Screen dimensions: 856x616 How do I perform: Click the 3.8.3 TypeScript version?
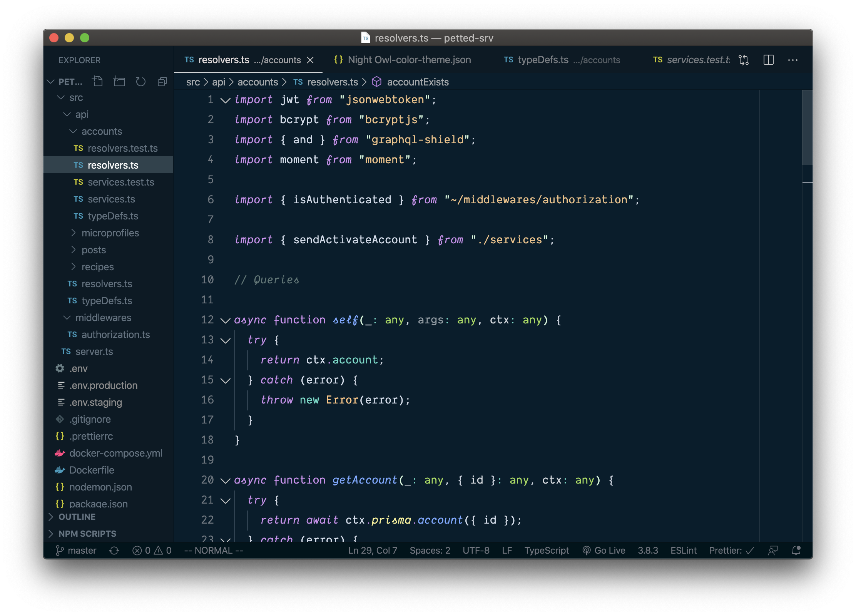pyautogui.click(x=648, y=551)
